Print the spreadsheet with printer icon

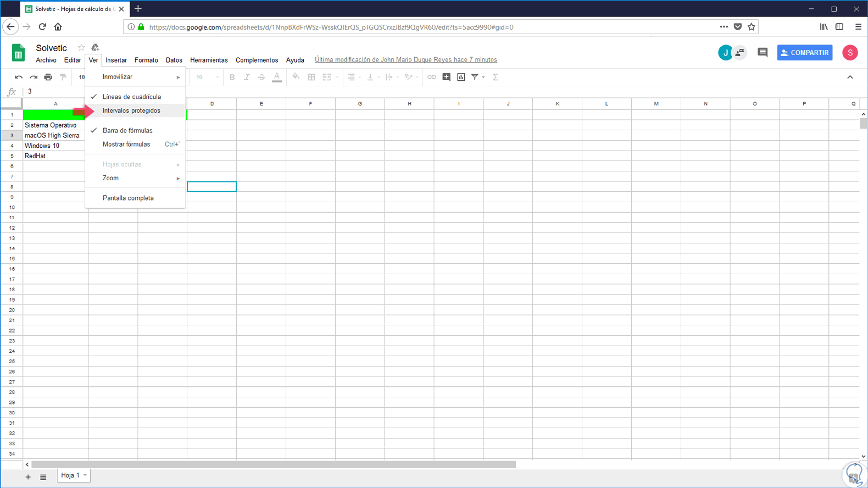pos(48,77)
